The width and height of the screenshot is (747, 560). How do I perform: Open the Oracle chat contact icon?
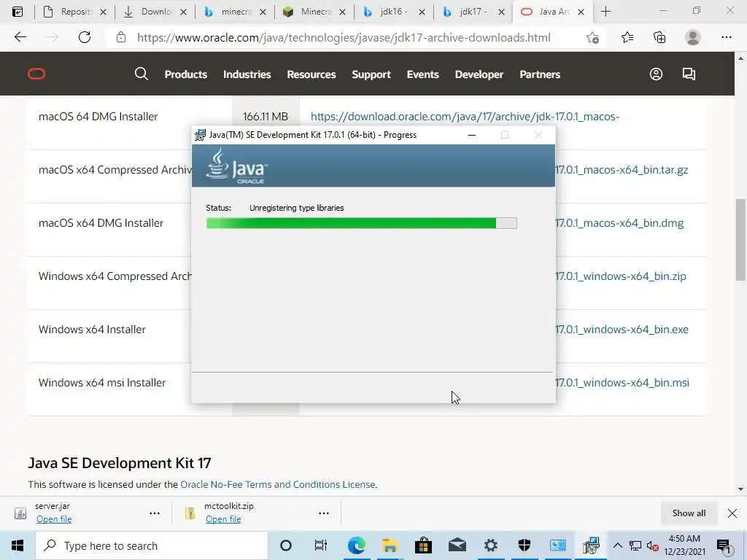click(x=689, y=74)
